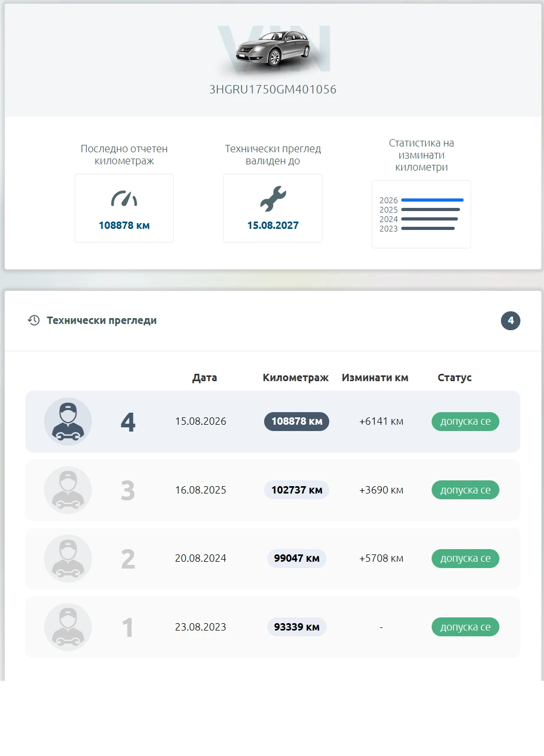Viewport: 544px width, 756px height.
Task: Click the speedometer icon in the mileage card
Action: [124, 198]
